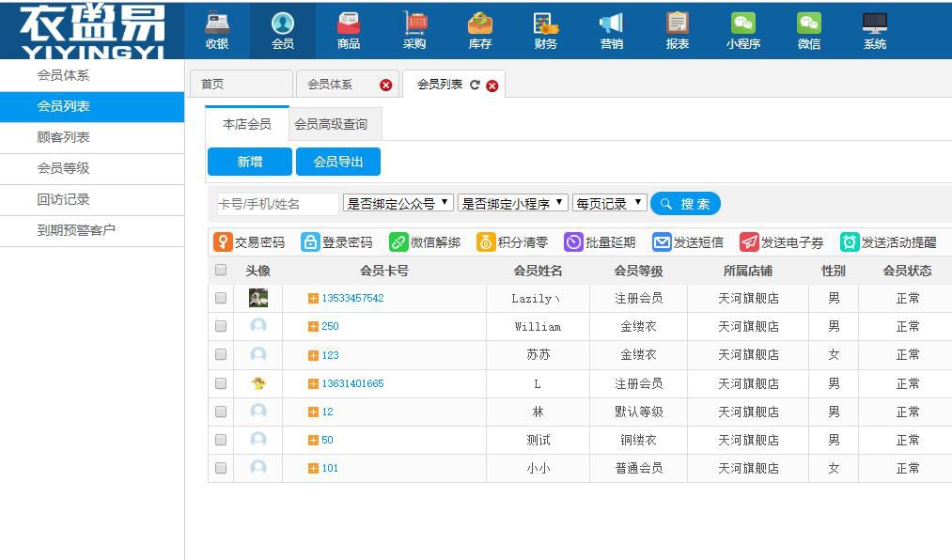The height and width of the screenshot is (560, 952).
Task: Check the checkbox for member William
Action: (222, 326)
